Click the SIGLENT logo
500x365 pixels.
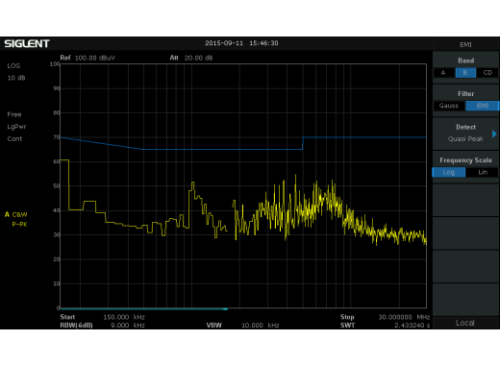27,44
